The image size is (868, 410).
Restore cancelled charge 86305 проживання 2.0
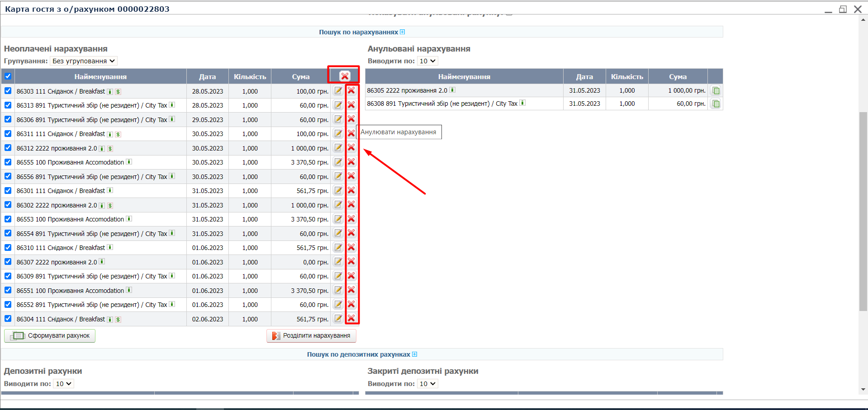point(716,91)
